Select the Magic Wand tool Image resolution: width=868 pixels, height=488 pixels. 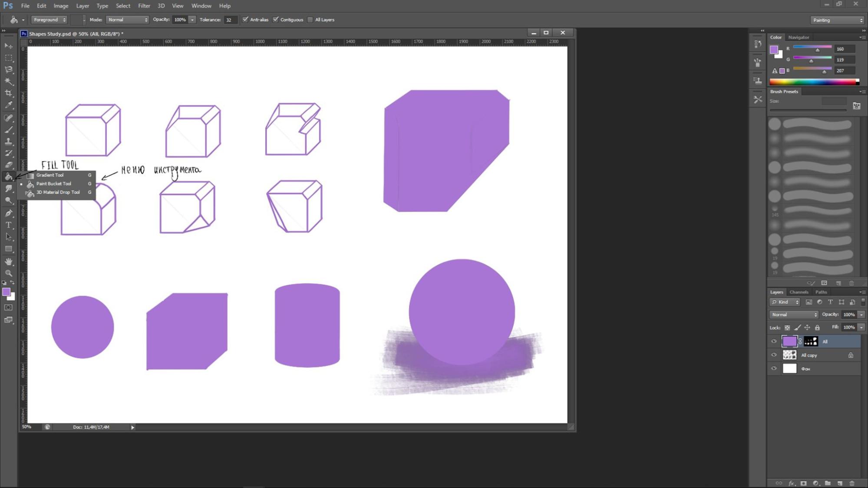(x=9, y=81)
